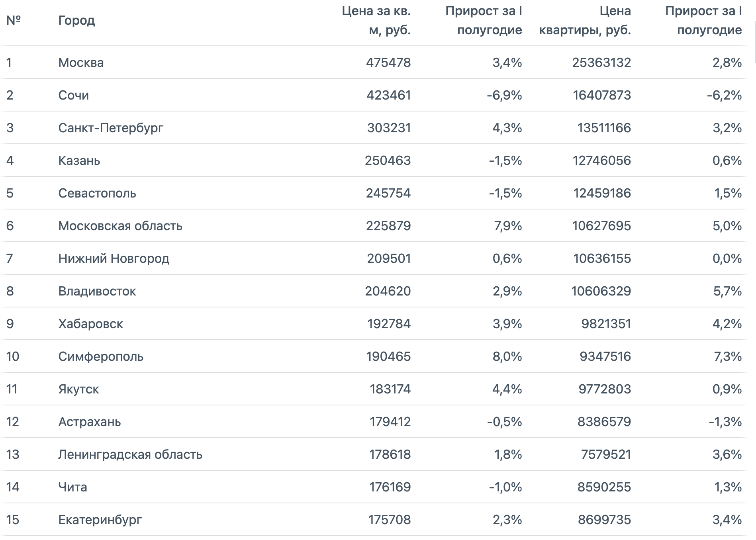The height and width of the screenshot is (540, 756).
Task: Click the Санкт-Петербург city name
Action: (111, 128)
